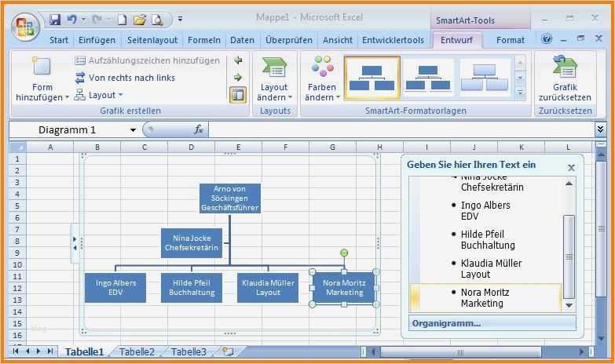Screen dimensions: 615x364
Task: Click the Name Box showing Diagramm 1
Action: pyautogui.click(x=67, y=130)
